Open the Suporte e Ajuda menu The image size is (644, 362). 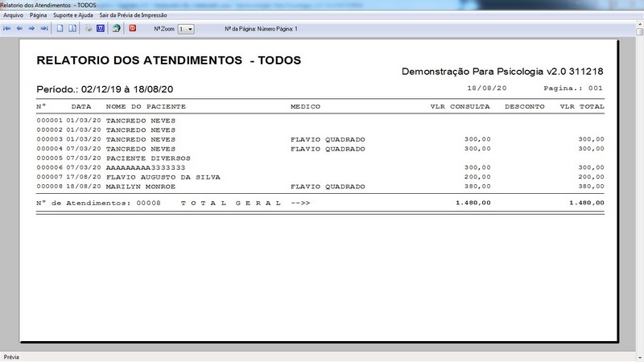73,15
